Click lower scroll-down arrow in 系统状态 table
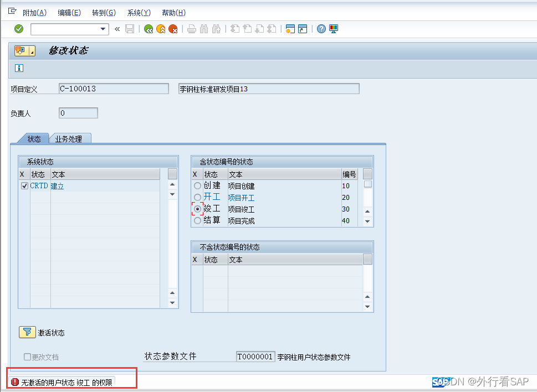Image resolution: width=537 pixels, height=392 pixels. (x=172, y=303)
